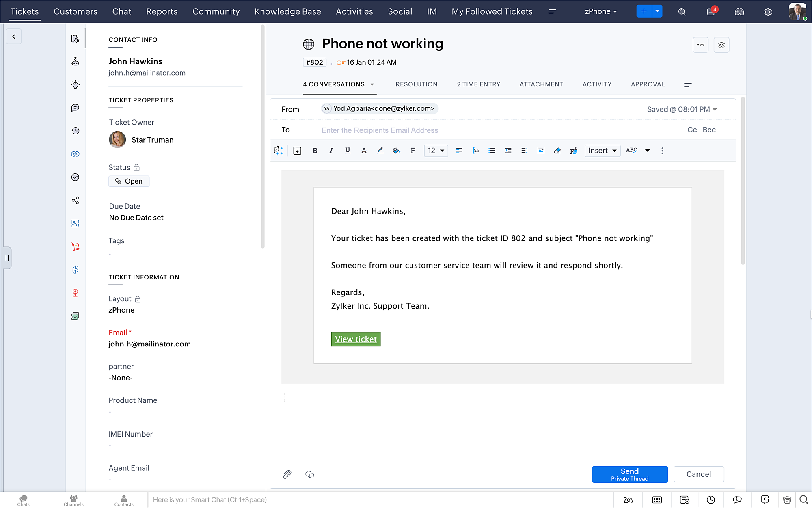Click the attachment paperclip icon
Screen dimensions: 812x508
(287, 474)
